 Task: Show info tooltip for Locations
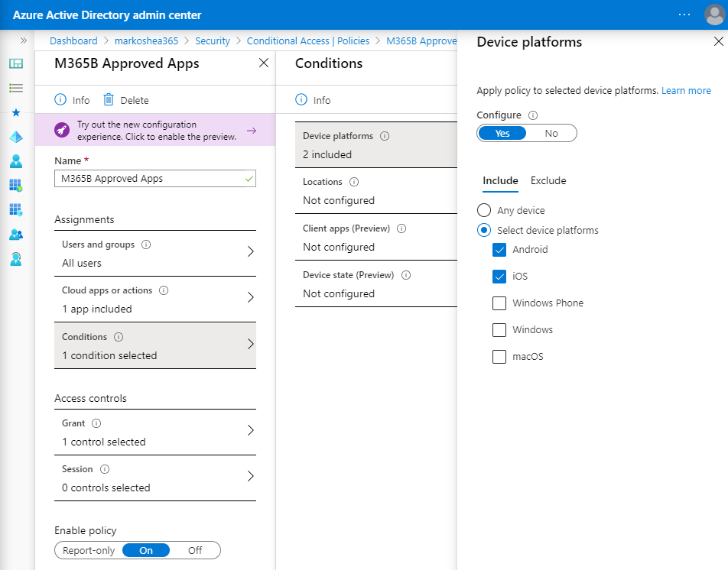click(354, 182)
